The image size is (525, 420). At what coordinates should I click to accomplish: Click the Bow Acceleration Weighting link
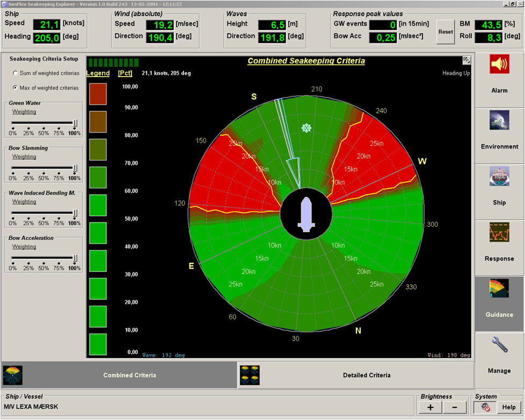pos(24,247)
